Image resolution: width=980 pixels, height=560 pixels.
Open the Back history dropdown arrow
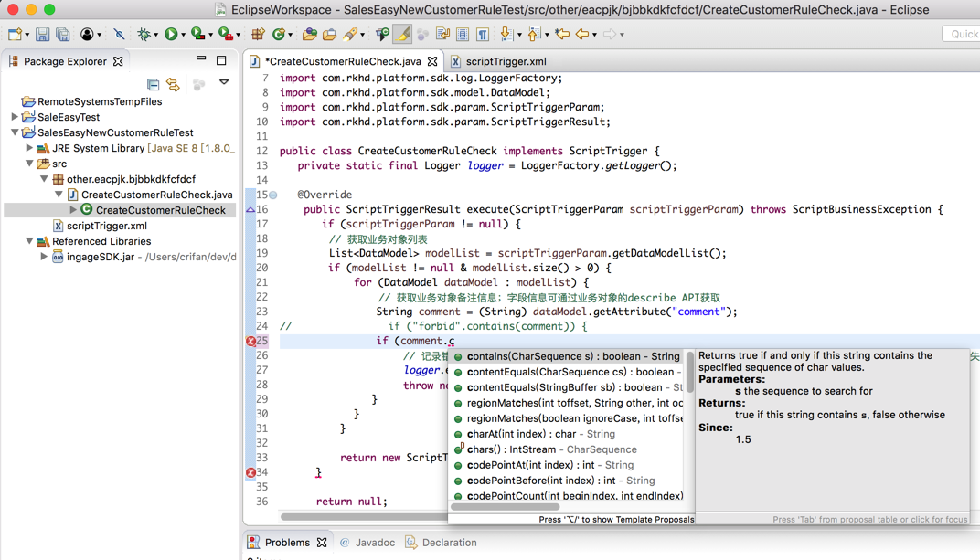pyautogui.click(x=594, y=35)
